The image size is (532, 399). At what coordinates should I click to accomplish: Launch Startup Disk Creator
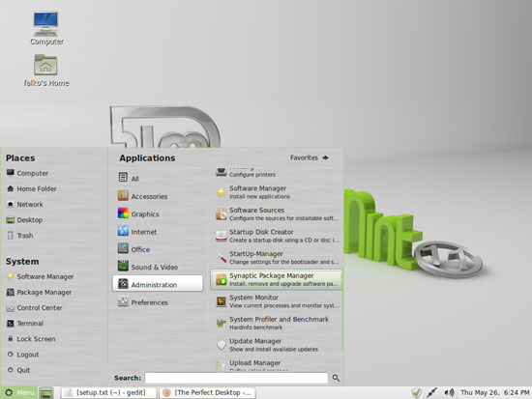click(277, 236)
